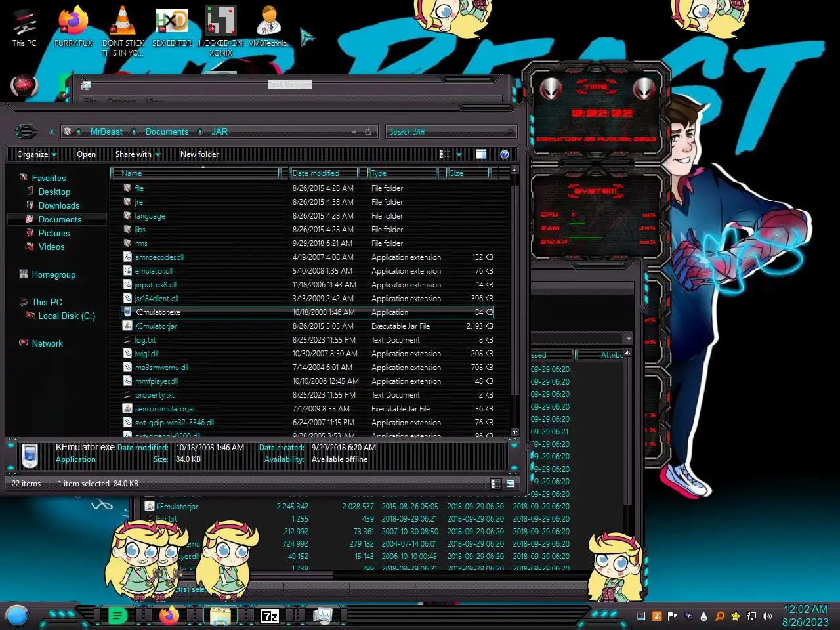840x630 pixels.
Task: Click the Open toolbar button
Action: click(x=86, y=154)
